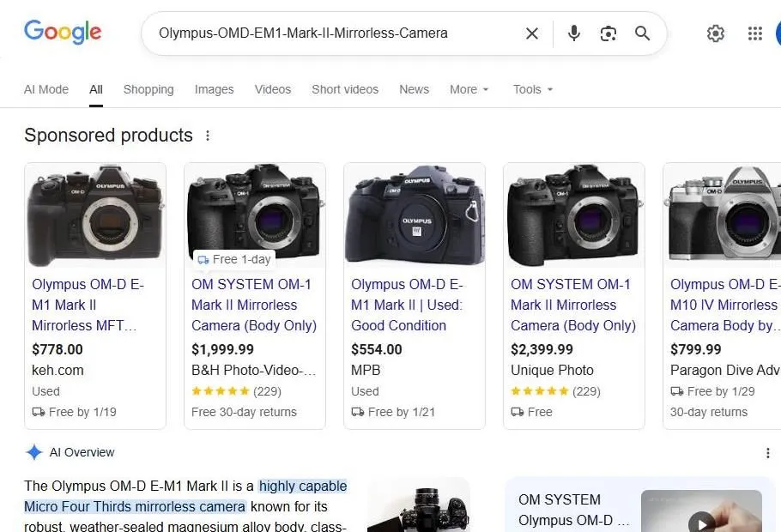Click the B&H Photo-Video seller name
The height and width of the screenshot is (532, 781).
pos(254,371)
